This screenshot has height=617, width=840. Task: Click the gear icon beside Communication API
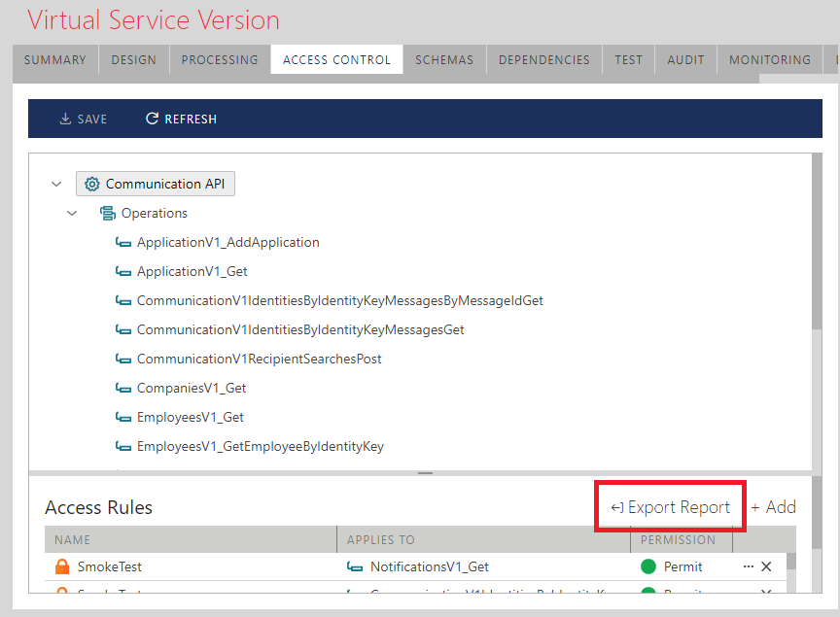(x=92, y=184)
